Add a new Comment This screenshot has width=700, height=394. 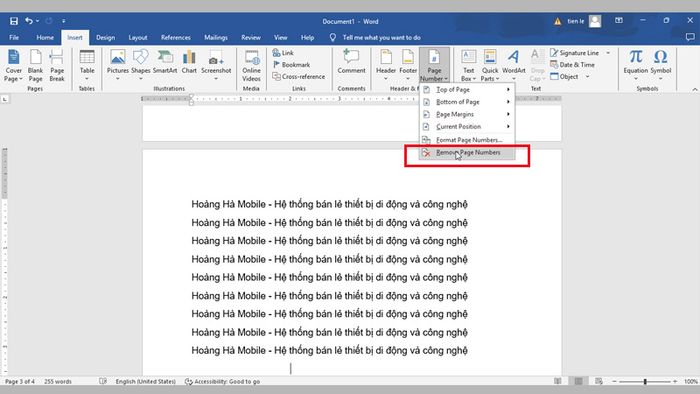click(351, 62)
